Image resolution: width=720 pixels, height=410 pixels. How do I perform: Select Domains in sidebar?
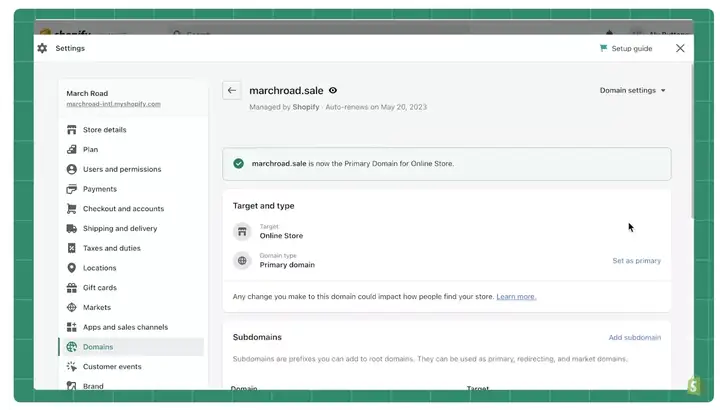coord(131,347)
